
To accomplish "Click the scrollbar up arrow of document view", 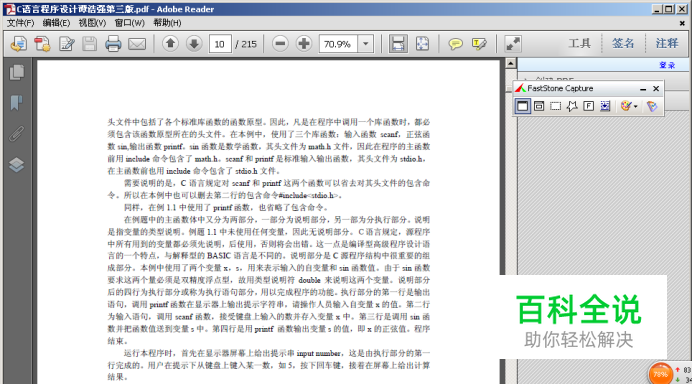I will (x=511, y=63).
